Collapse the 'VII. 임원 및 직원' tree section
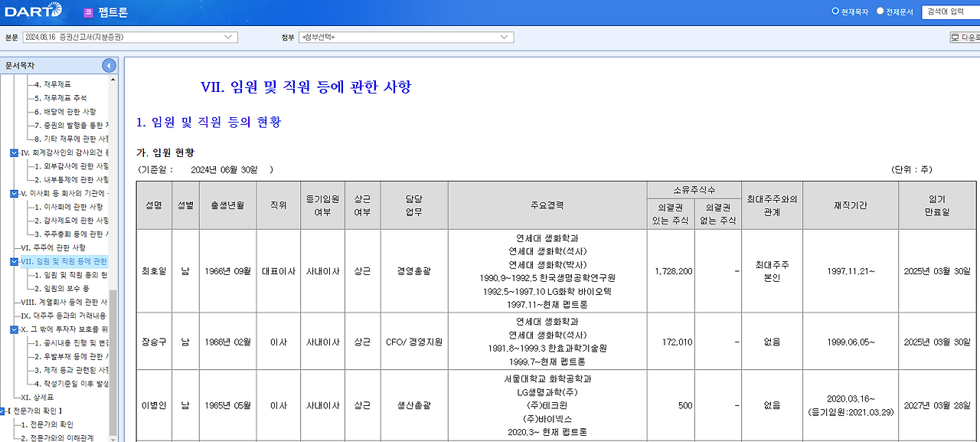 [14, 260]
